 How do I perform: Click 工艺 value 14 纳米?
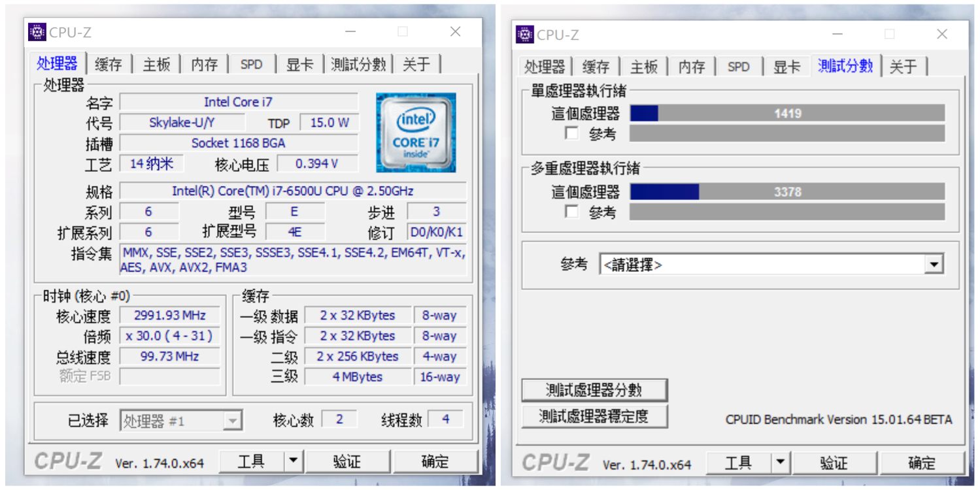pyautogui.click(x=152, y=163)
